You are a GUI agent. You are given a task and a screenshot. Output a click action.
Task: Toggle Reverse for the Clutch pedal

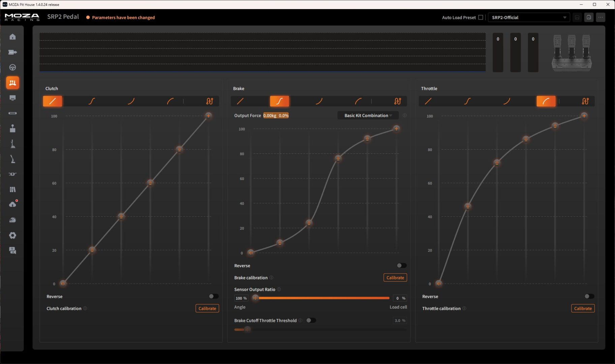coord(213,296)
